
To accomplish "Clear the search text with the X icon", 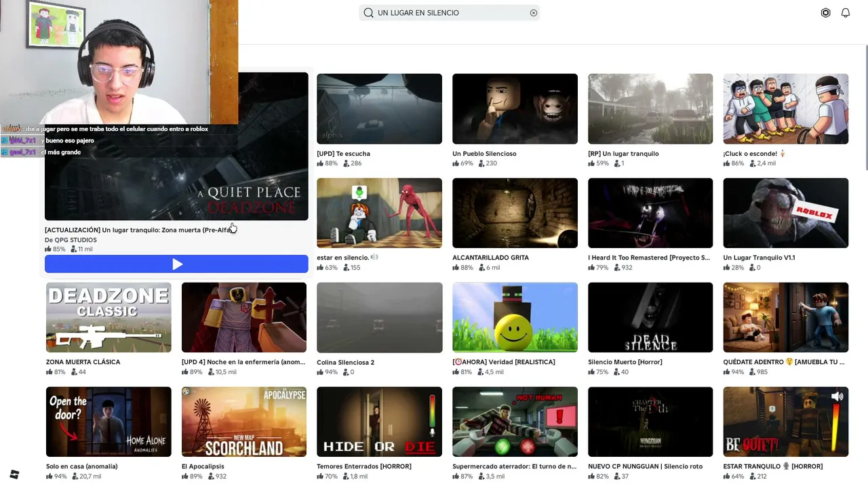I will click(x=534, y=13).
